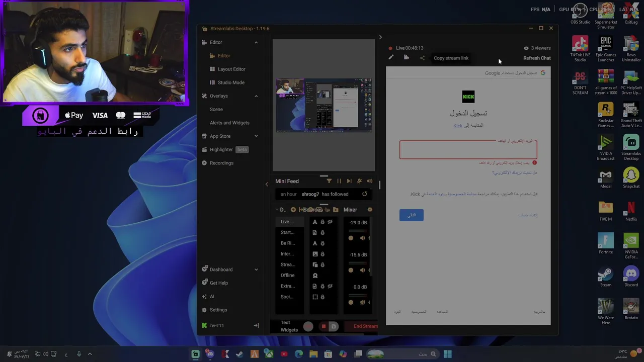This screenshot has height=362, width=644.
Task: Select the Start... scene
Action: point(291,232)
